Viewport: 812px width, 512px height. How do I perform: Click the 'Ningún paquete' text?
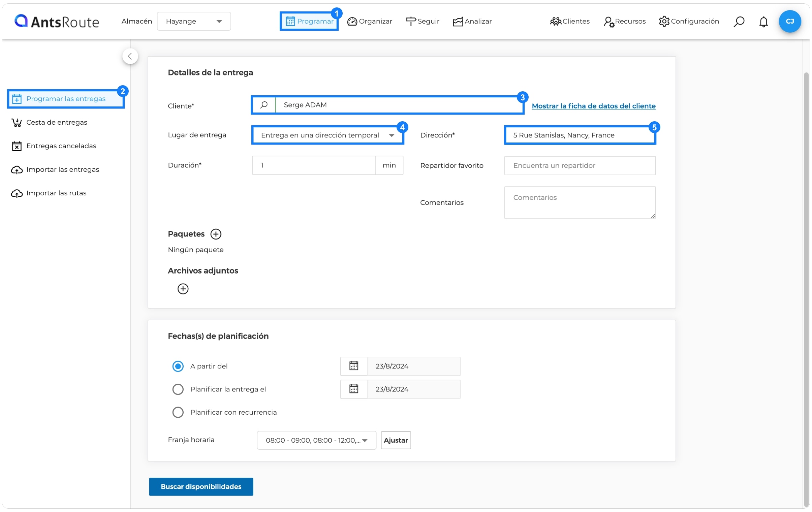[195, 250]
